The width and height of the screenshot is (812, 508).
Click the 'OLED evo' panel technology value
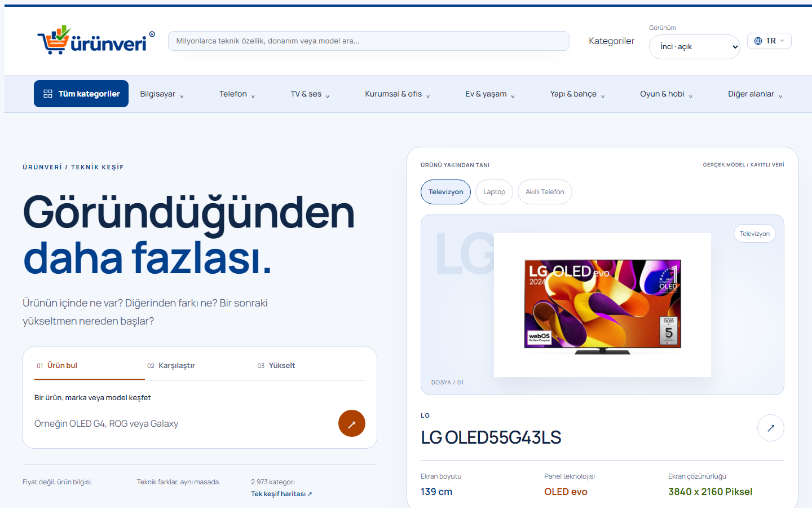tap(566, 492)
